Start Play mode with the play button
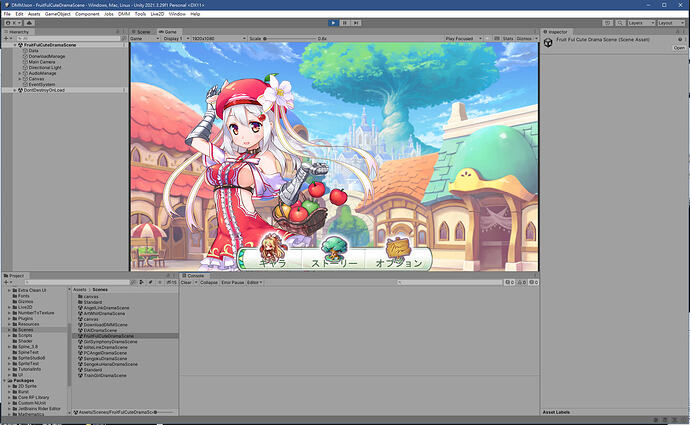The width and height of the screenshot is (690, 425). (333, 23)
